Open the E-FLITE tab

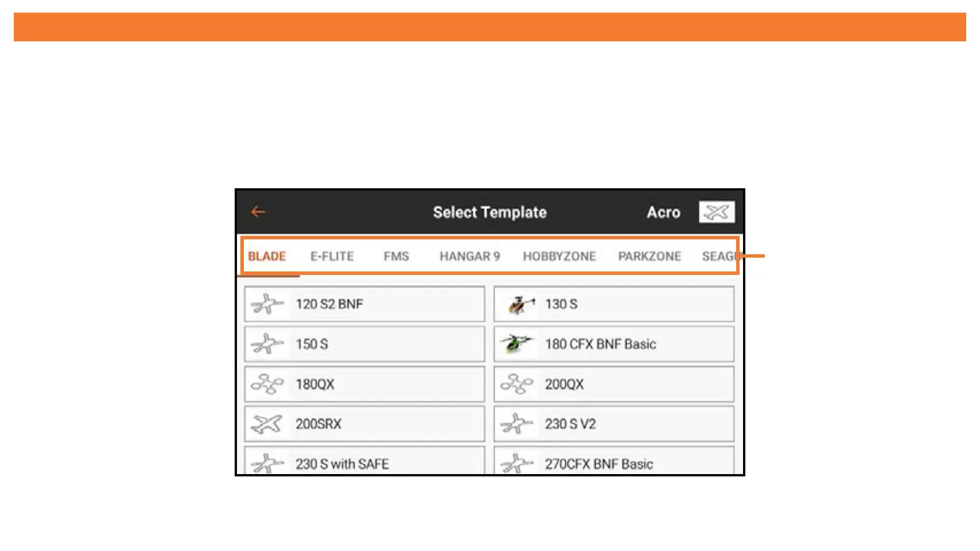coord(332,257)
